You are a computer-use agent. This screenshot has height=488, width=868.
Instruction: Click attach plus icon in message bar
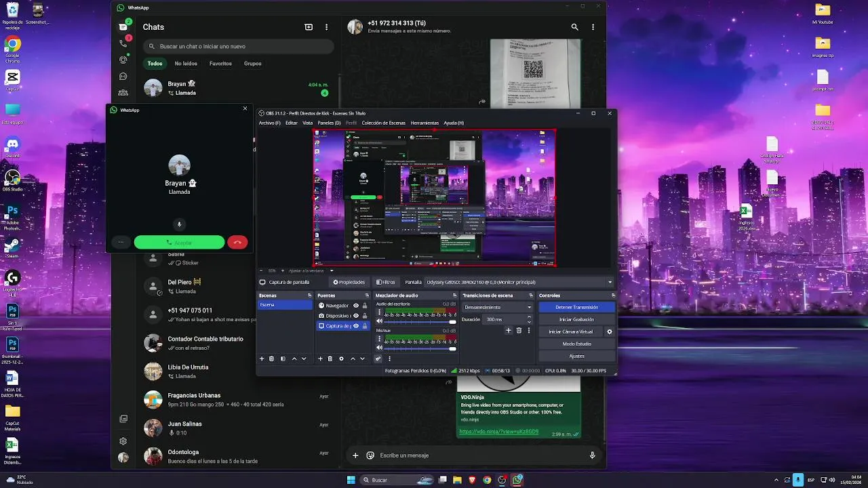(x=355, y=455)
